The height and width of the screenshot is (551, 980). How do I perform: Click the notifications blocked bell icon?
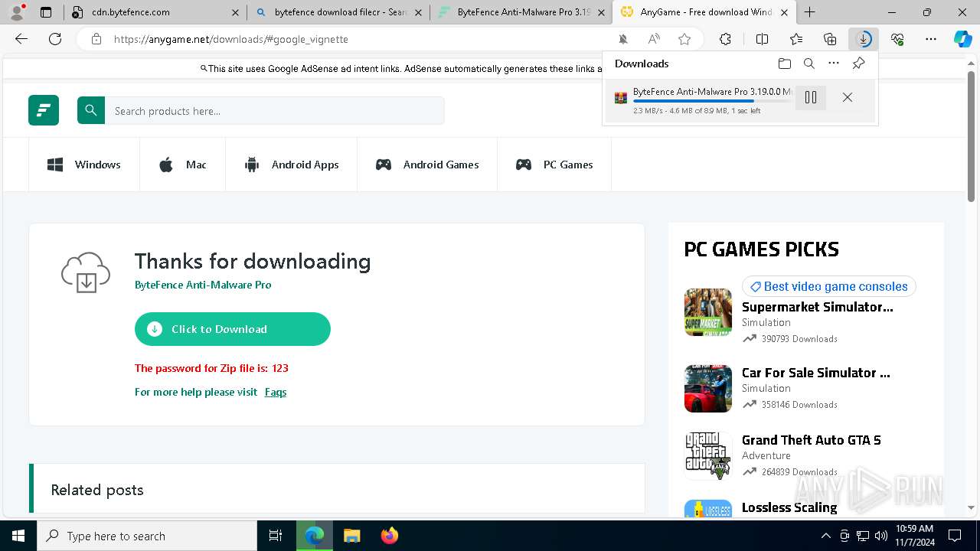pos(623,39)
